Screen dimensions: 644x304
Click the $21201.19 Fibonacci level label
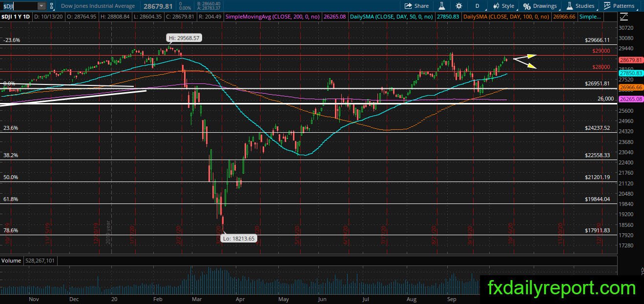click(598, 177)
